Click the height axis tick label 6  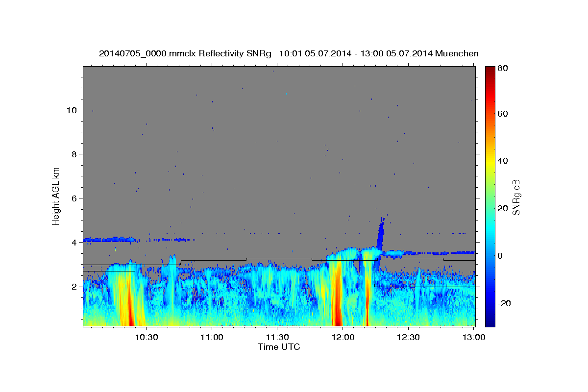click(75, 198)
